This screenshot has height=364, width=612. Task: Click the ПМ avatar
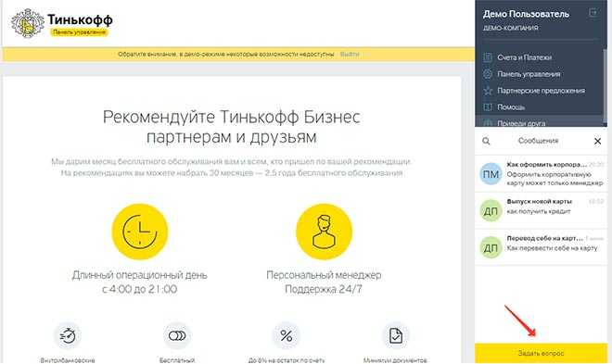[x=491, y=174]
